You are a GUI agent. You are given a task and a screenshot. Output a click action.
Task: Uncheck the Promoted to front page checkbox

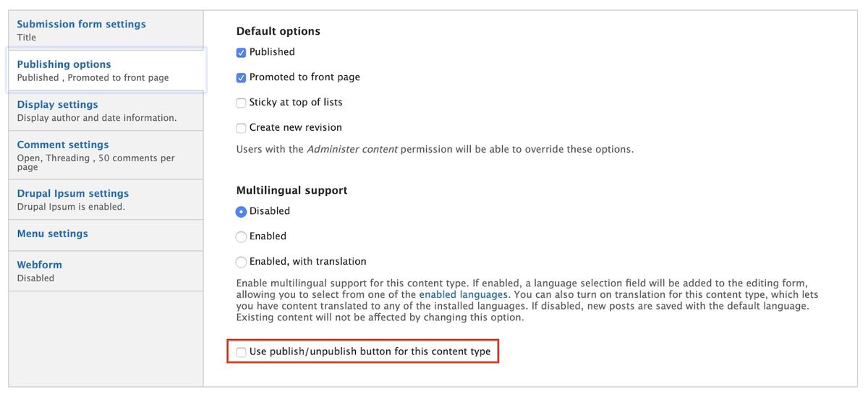point(242,77)
